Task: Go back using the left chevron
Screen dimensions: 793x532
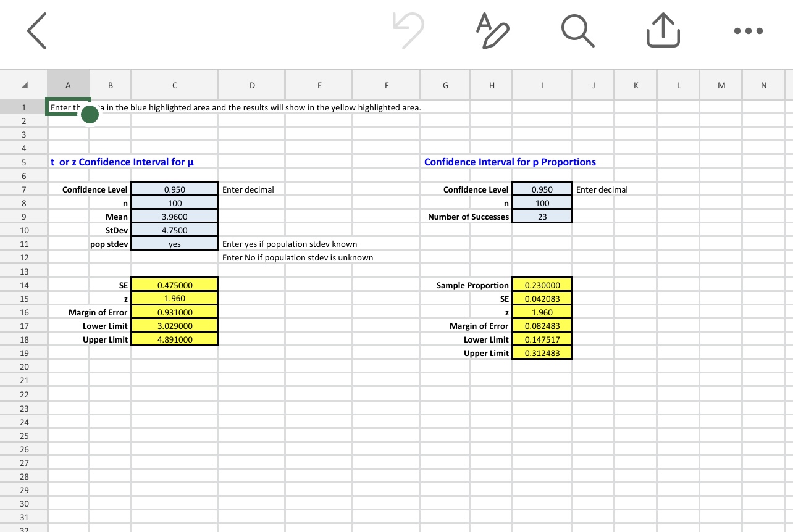Action: pyautogui.click(x=37, y=32)
